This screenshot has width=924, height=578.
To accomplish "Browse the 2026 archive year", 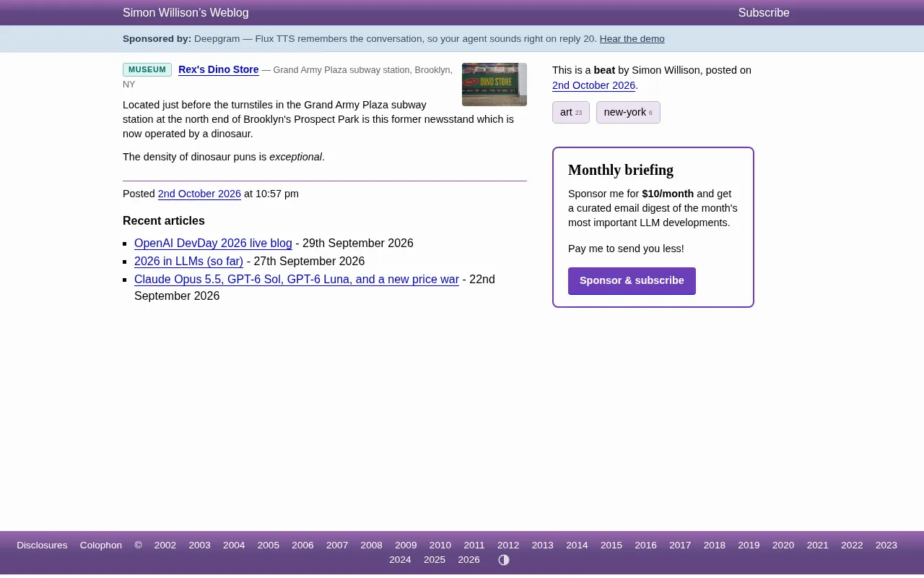I will click(468, 560).
